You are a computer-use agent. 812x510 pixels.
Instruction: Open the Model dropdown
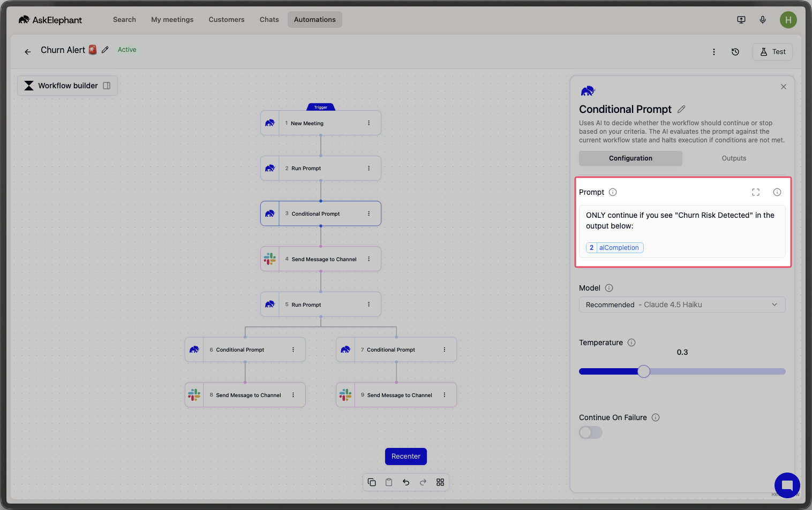(682, 305)
